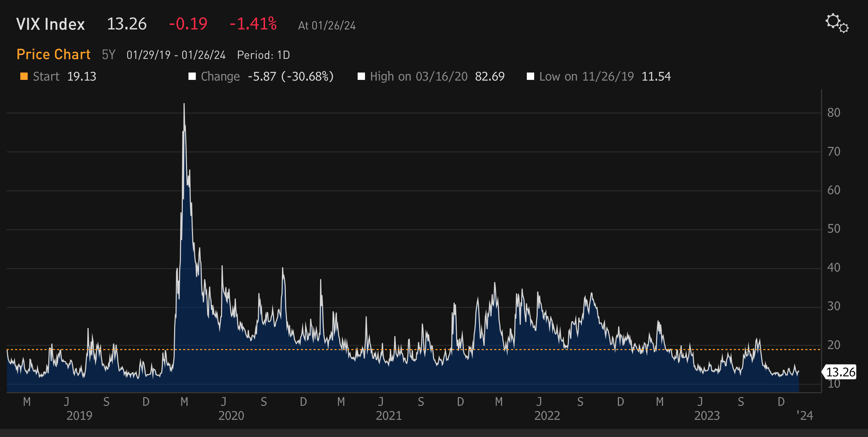The width and height of the screenshot is (868, 437).
Task: Click the white Change legend swatch
Action: (192, 76)
